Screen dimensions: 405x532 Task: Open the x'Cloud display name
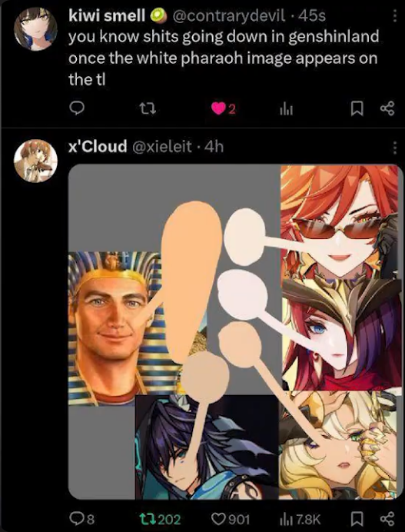98,147
